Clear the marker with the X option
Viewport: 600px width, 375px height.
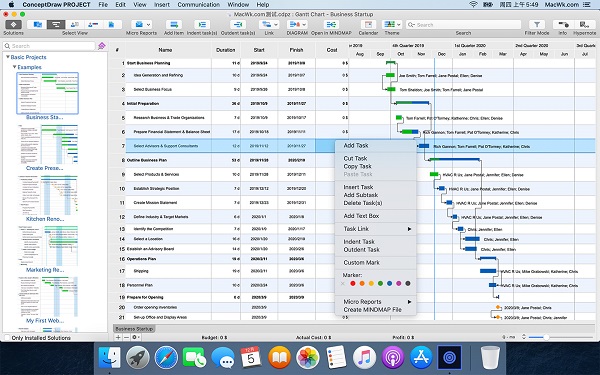coord(343,284)
